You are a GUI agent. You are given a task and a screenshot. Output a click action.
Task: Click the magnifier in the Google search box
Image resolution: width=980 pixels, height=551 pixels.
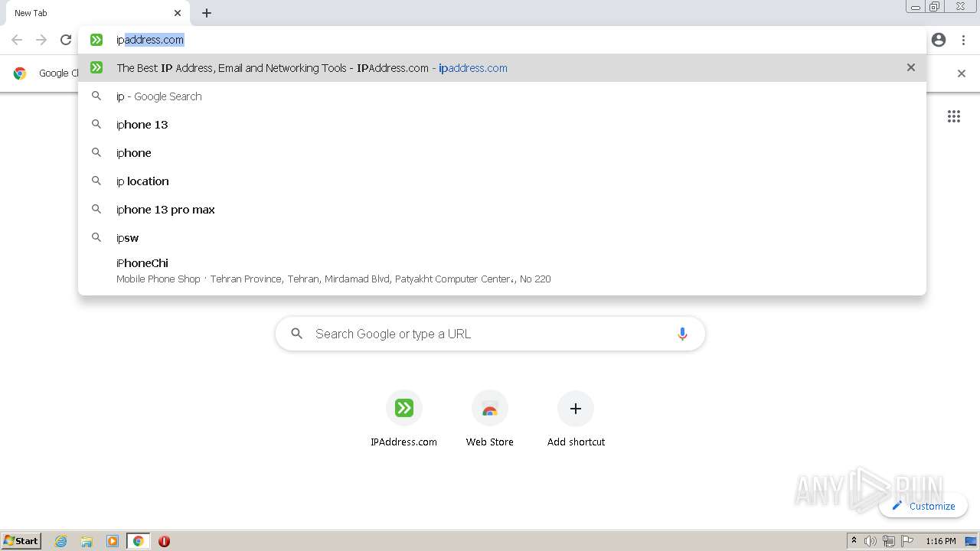(x=296, y=334)
